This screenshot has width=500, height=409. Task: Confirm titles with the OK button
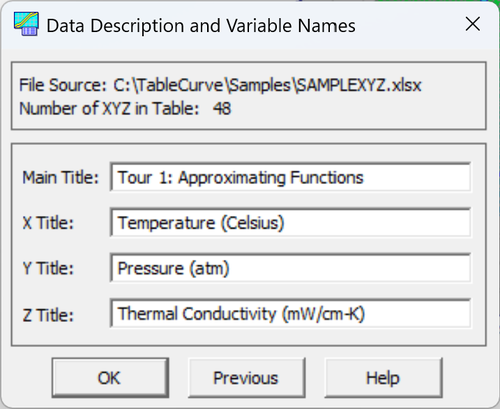coord(110,378)
